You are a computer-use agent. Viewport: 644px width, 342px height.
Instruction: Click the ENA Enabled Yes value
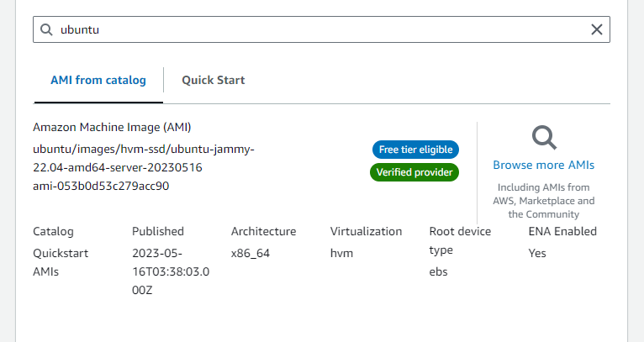[538, 252]
